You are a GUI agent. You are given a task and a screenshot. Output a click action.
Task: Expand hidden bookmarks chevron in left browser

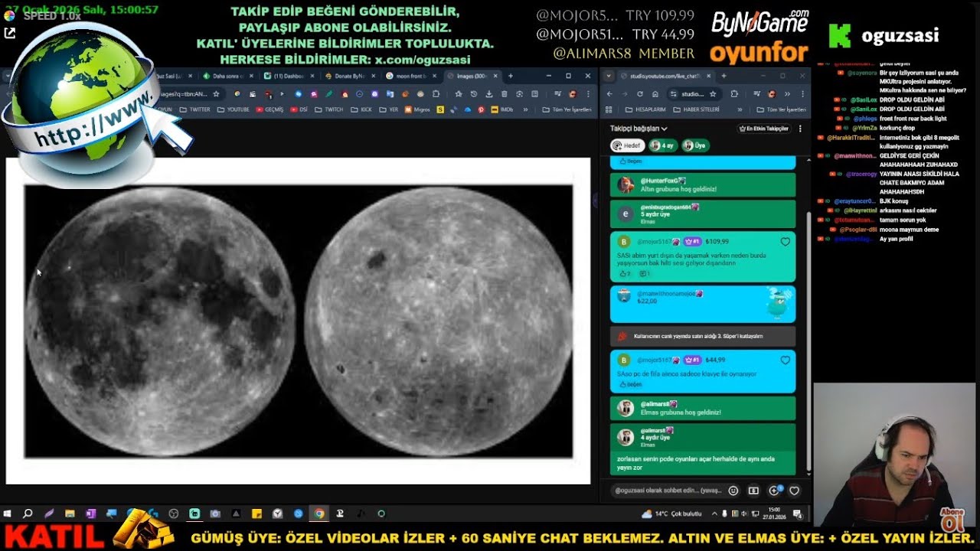coord(525,109)
